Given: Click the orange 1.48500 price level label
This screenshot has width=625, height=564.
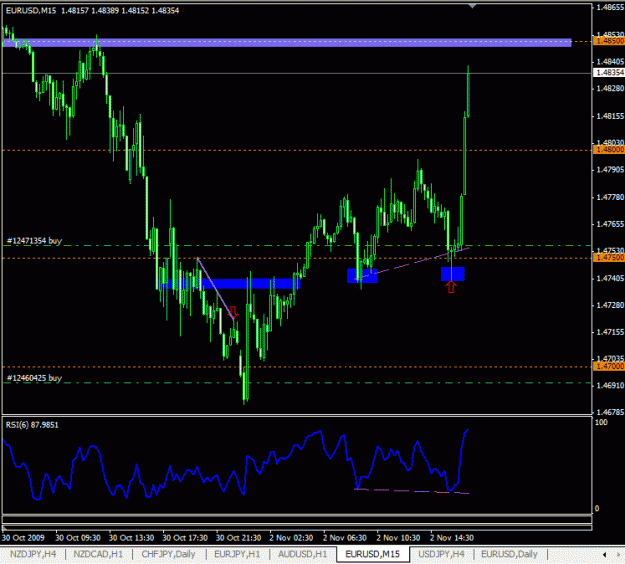Looking at the screenshot, I should pos(609,41).
